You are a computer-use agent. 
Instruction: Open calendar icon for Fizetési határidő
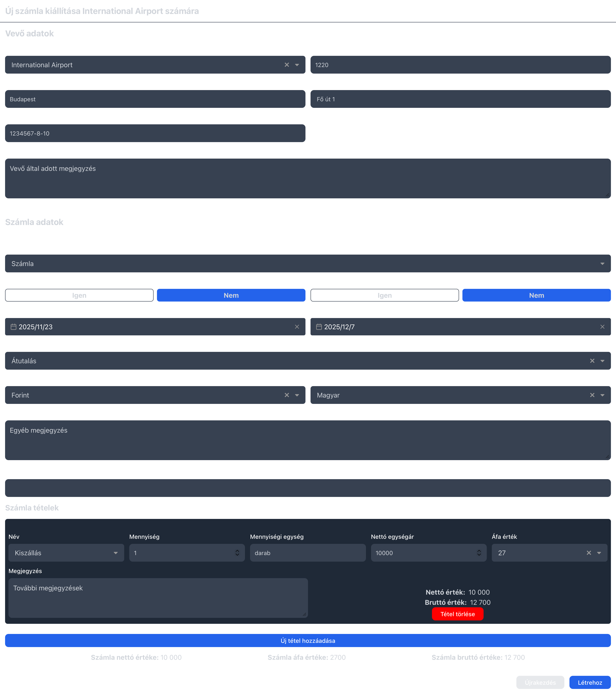(319, 327)
